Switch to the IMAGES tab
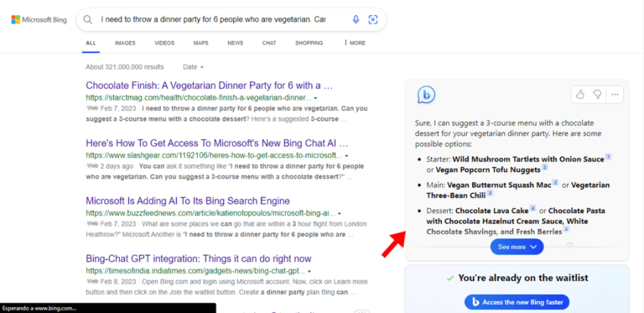Image resolution: width=644 pixels, height=313 pixels. click(125, 43)
